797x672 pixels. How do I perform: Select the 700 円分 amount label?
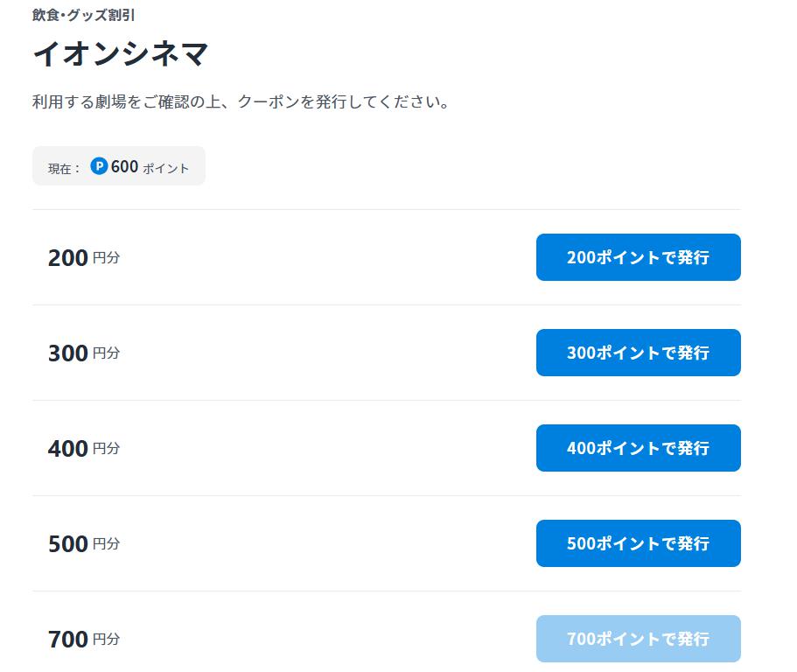(84, 639)
